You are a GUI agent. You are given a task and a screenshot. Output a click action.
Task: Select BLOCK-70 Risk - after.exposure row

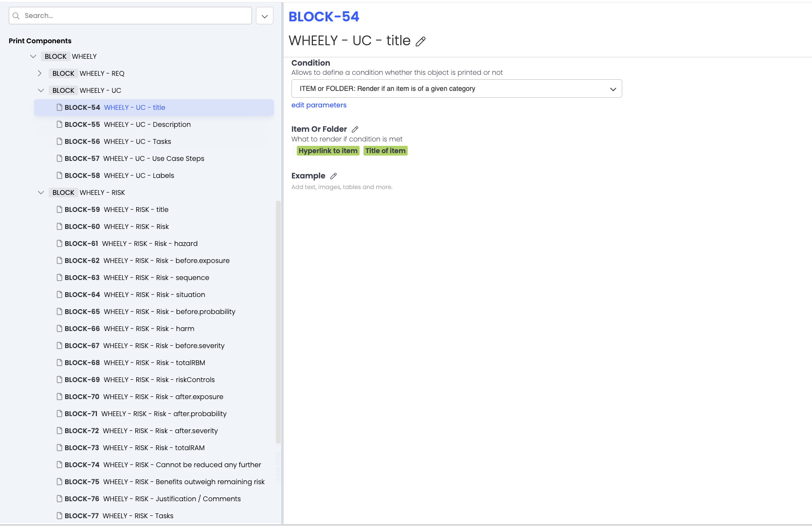tap(154, 397)
